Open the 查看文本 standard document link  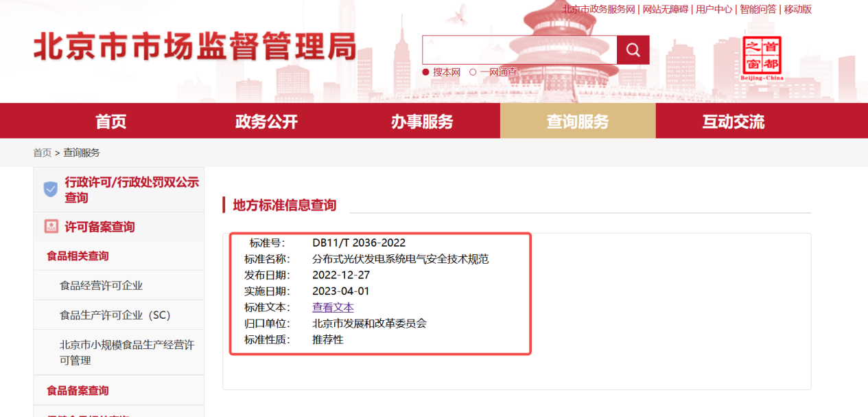(x=333, y=306)
